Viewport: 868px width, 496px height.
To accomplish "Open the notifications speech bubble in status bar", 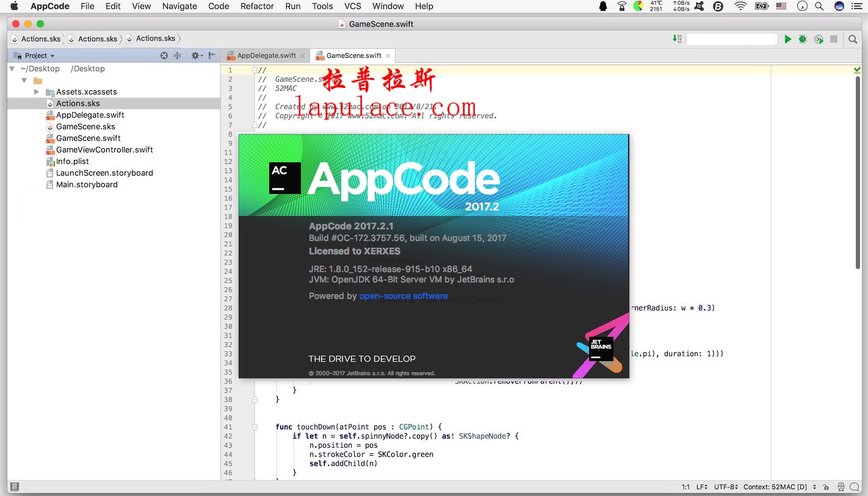I will coord(855,487).
